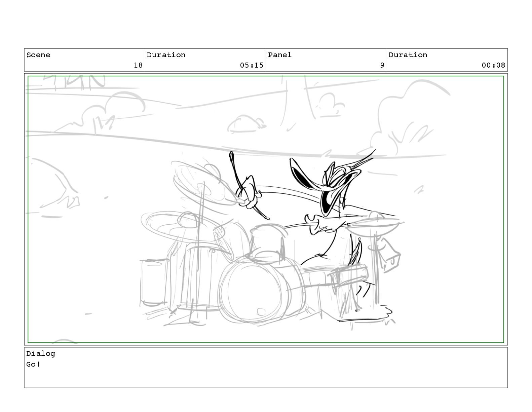Image resolution: width=532 pixels, height=412 pixels.
Task: Select scene duration value 05:15
Action: 252,65
